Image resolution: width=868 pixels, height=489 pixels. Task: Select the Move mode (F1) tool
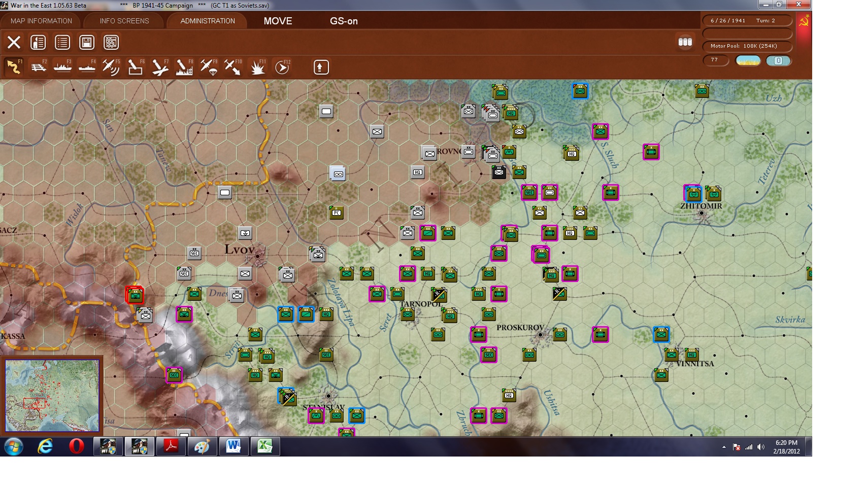click(x=14, y=67)
